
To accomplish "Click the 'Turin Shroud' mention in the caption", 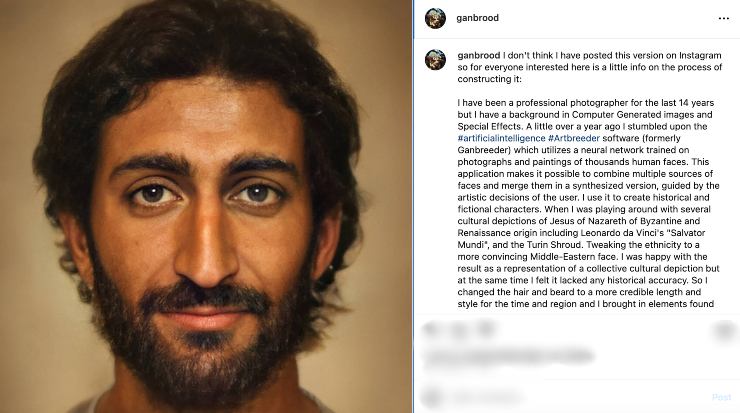I will 555,244.
